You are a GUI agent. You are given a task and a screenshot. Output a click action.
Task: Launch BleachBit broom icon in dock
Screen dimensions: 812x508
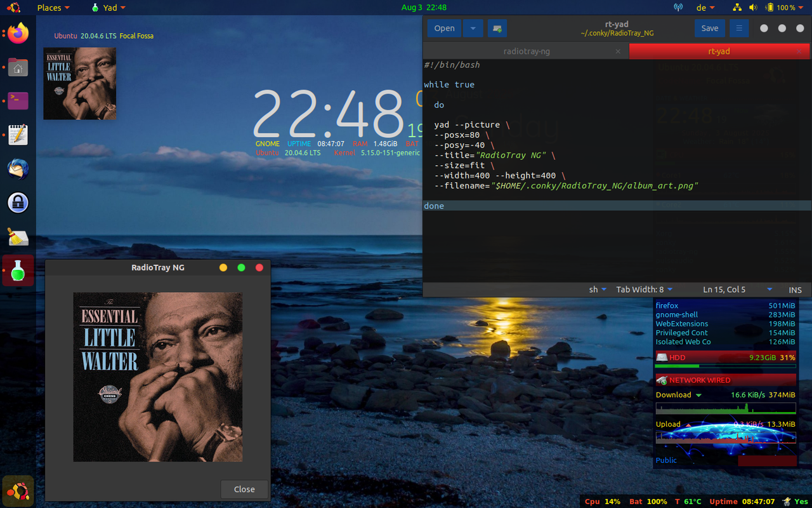(18, 237)
